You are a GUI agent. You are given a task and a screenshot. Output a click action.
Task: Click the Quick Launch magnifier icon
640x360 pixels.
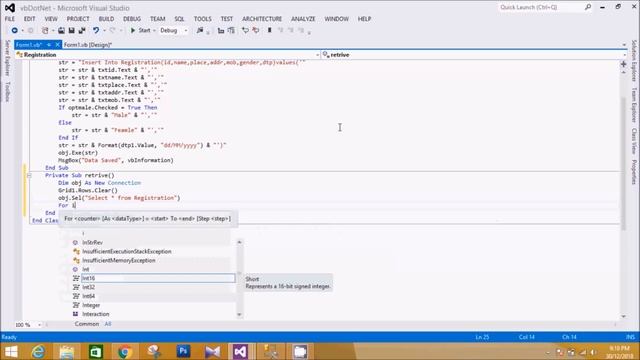click(588, 7)
